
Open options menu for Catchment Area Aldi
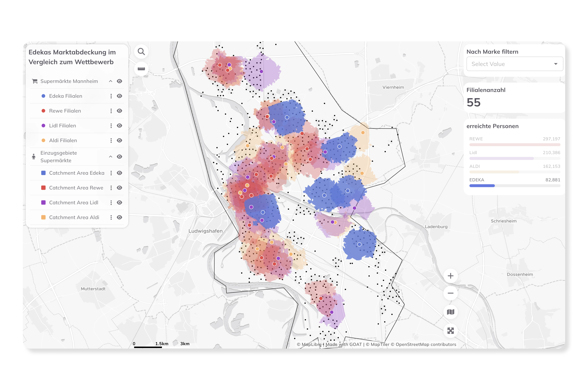[111, 217]
